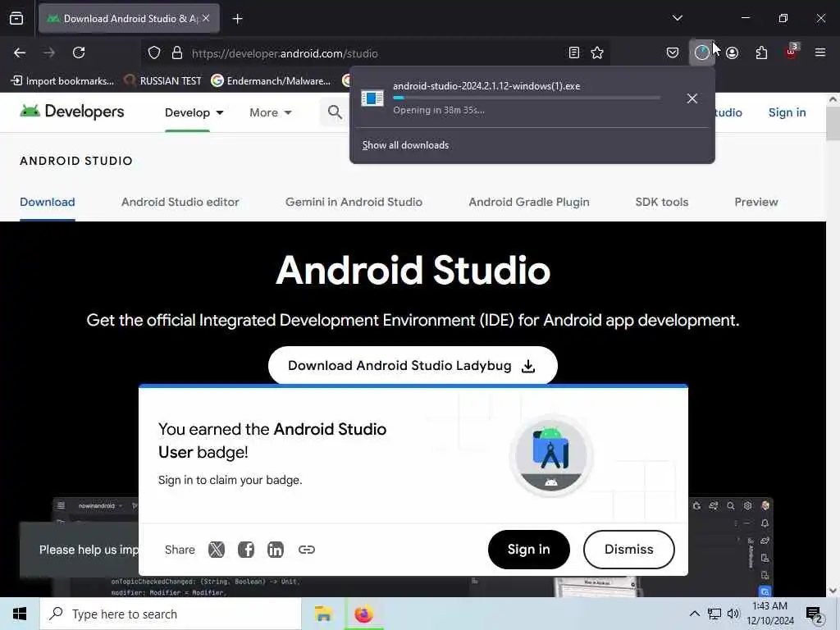This screenshot has width=840, height=630.
Task: Open the RUSSIAN TEST bookmark
Action: point(163,81)
